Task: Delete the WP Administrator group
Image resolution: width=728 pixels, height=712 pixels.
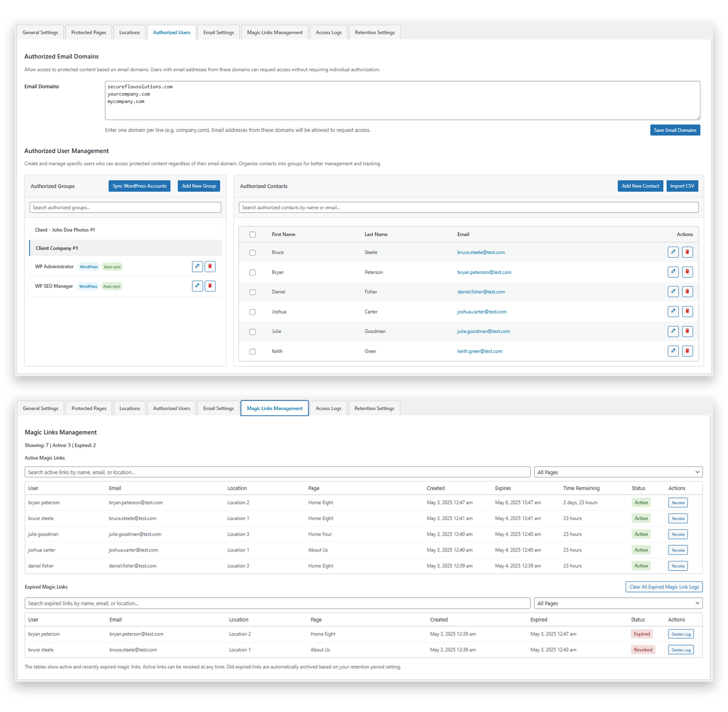Action: click(210, 266)
